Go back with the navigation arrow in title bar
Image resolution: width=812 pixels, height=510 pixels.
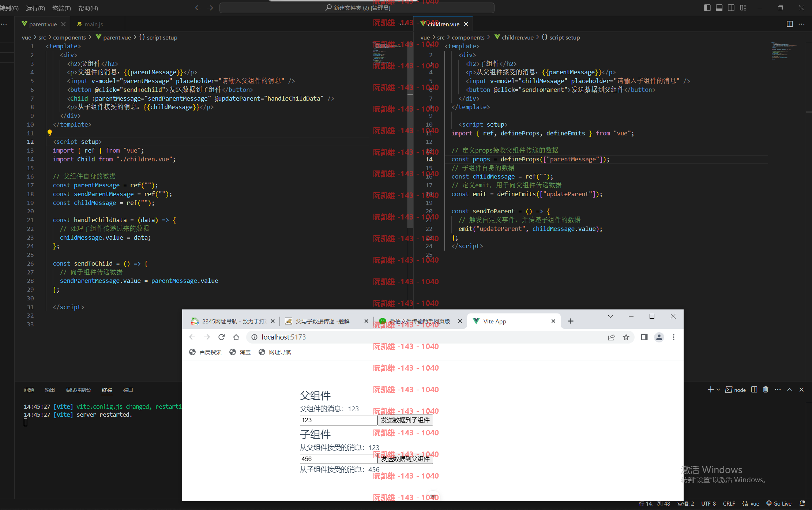[198, 8]
